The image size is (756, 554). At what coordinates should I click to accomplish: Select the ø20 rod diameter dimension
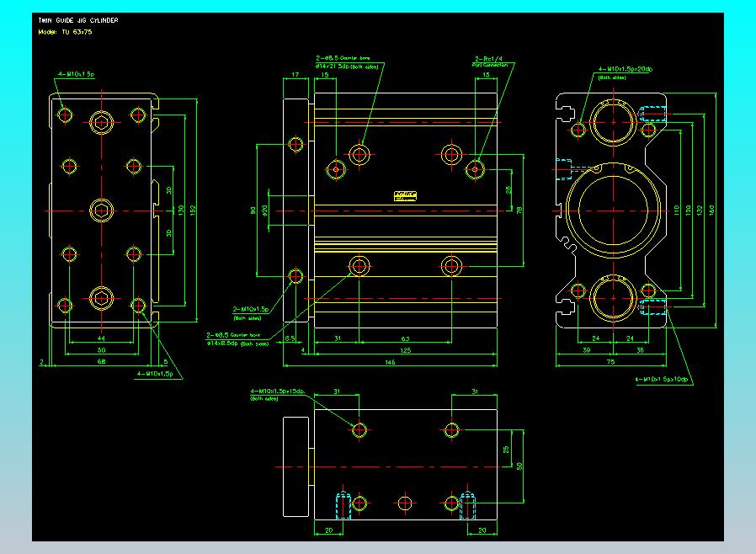(x=264, y=210)
